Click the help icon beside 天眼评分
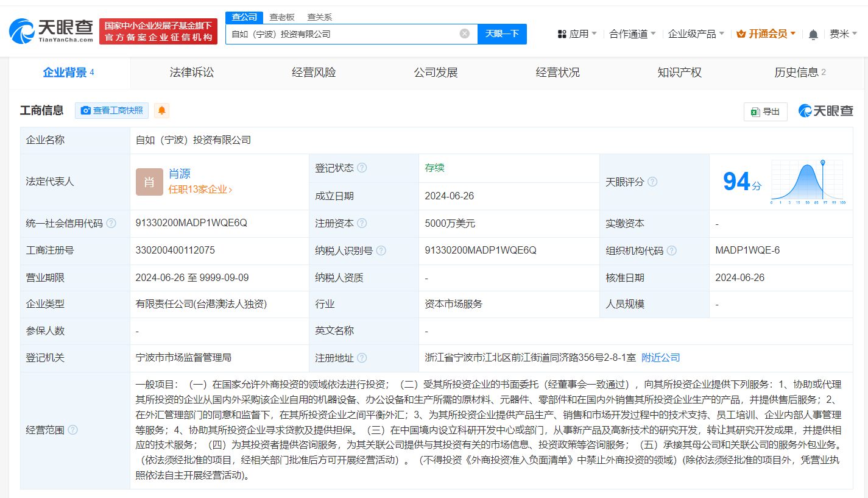Screen dimensions: 868x498 [x=652, y=182]
